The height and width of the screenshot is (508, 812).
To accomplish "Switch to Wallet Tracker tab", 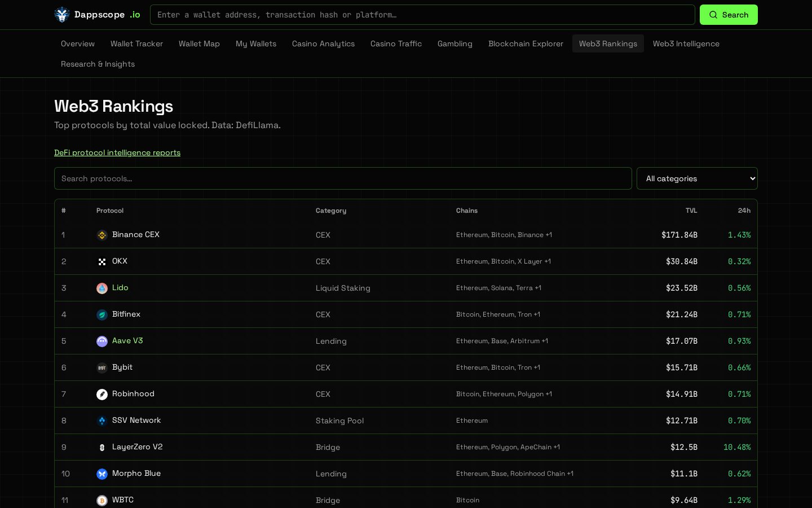I will click(136, 43).
